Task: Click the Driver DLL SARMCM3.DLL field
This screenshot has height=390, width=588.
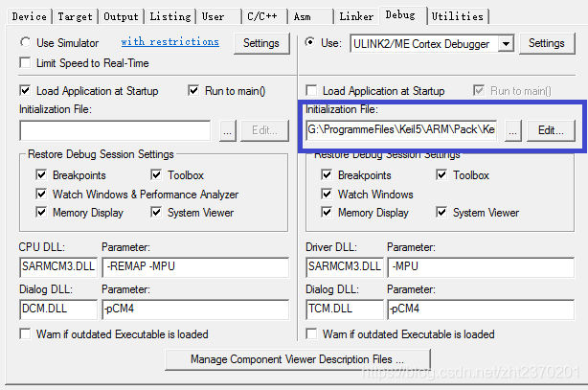Action: (345, 267)
